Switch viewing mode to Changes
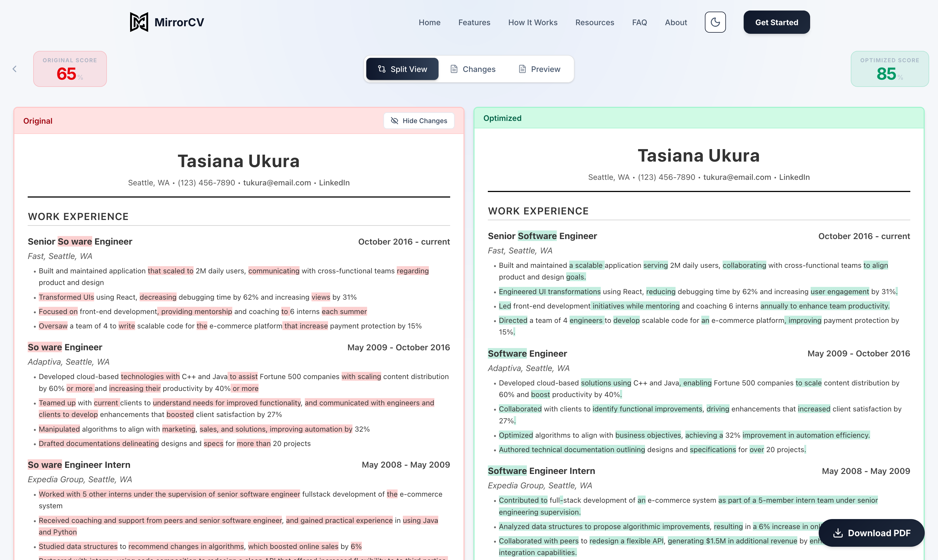This screenshot has width=938, height=560. 472,69
